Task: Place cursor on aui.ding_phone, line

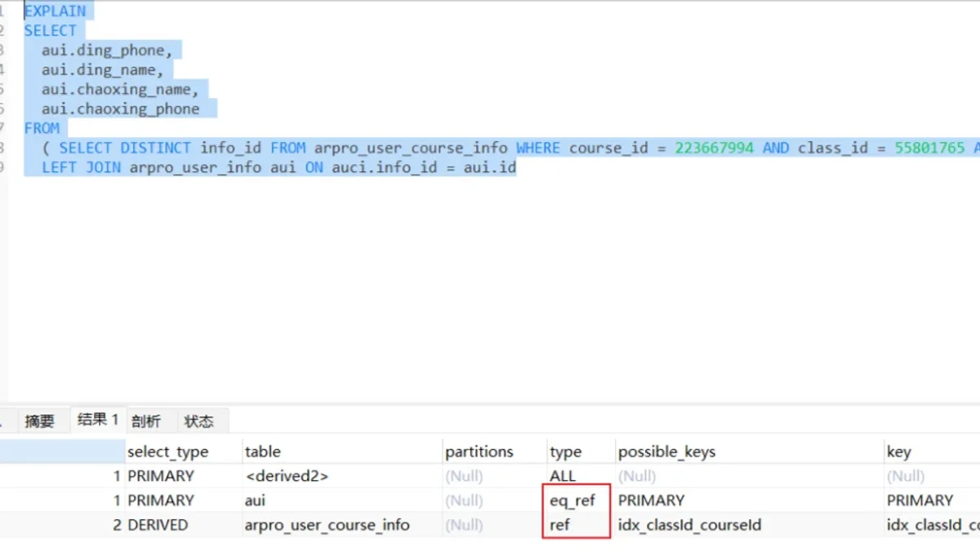Action: [107, 51]
